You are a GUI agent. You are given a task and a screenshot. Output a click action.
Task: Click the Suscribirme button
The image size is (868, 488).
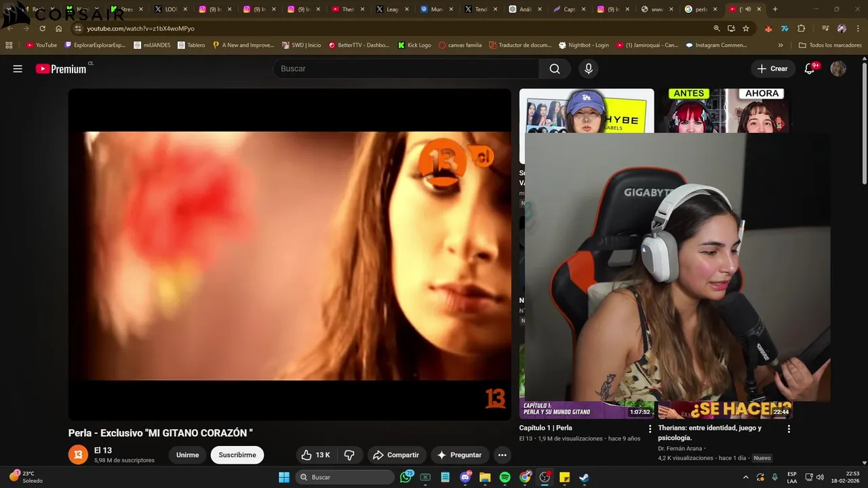click(237, 455)
